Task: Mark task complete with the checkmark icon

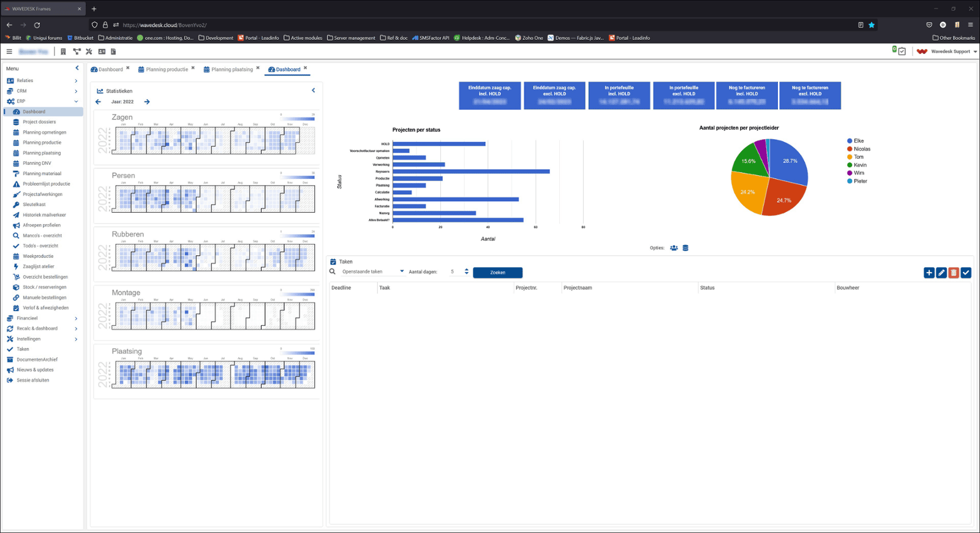Action: click(966, 273)
